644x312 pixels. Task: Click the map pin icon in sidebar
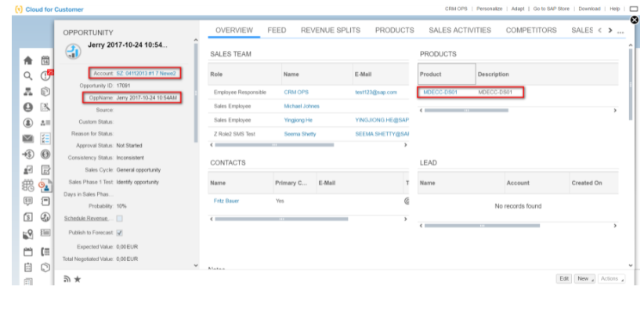pos(28,234)
